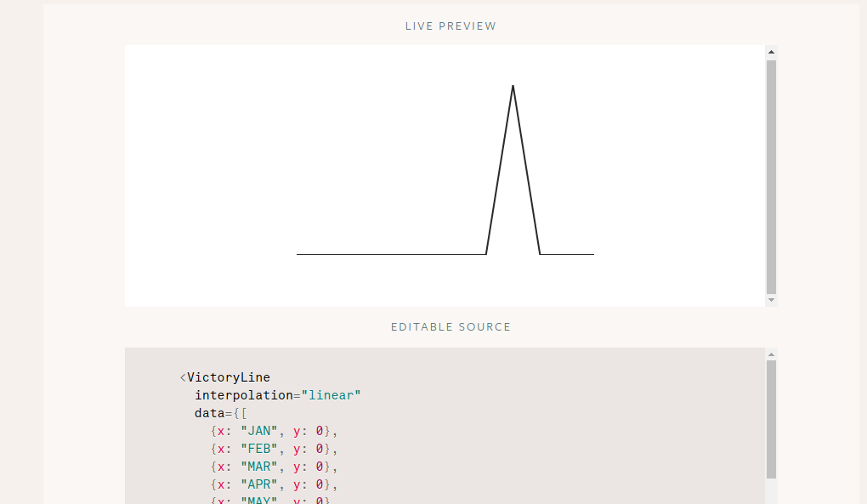
Task: Click the live preview scroll down arrow
Action: click(771, 300)
